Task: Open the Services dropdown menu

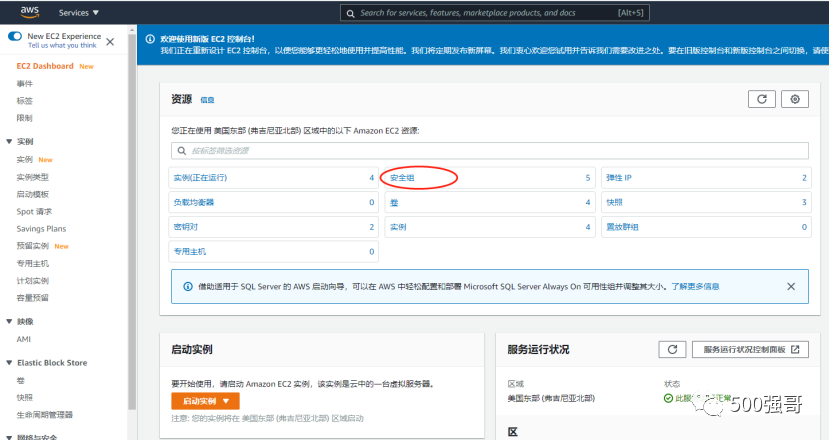Action: point(78,13)
